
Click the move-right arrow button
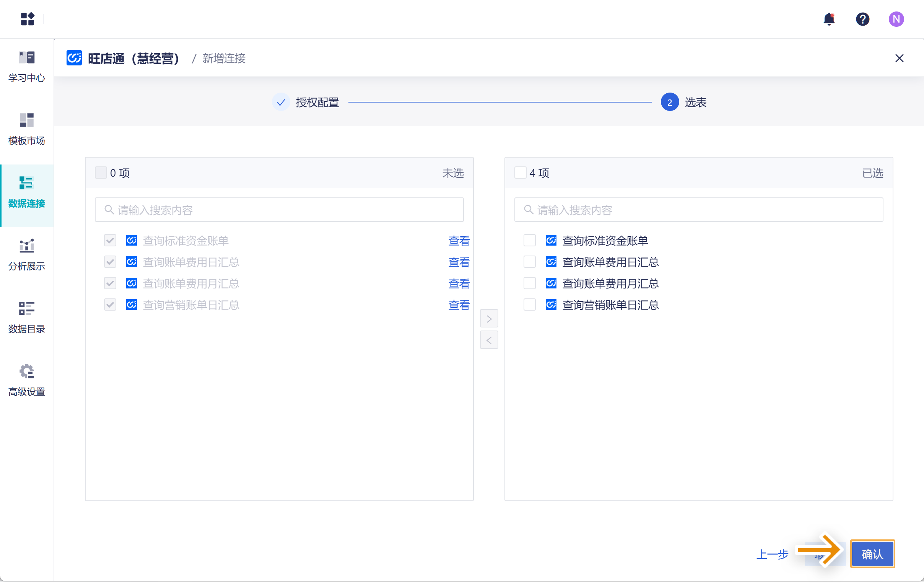(489, 319)
